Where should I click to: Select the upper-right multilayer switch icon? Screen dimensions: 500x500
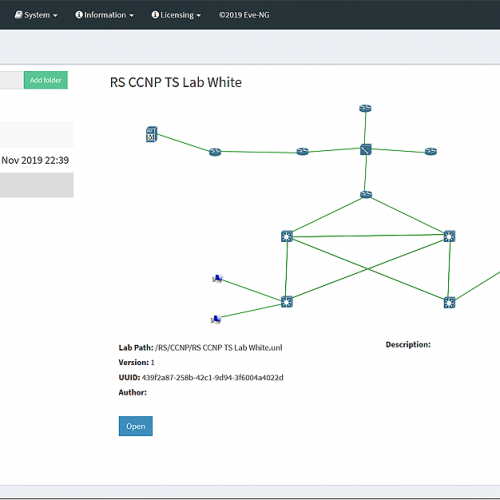coord(449,236)
